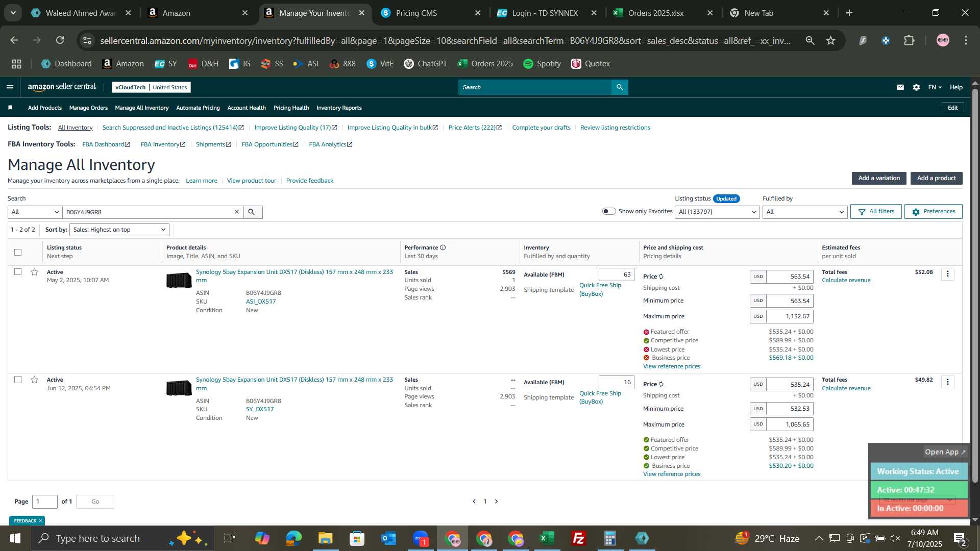The width and height of the screenshot is (980, 551).
Task: Open the settings gear in header
Action: click(x=917, y=87)
